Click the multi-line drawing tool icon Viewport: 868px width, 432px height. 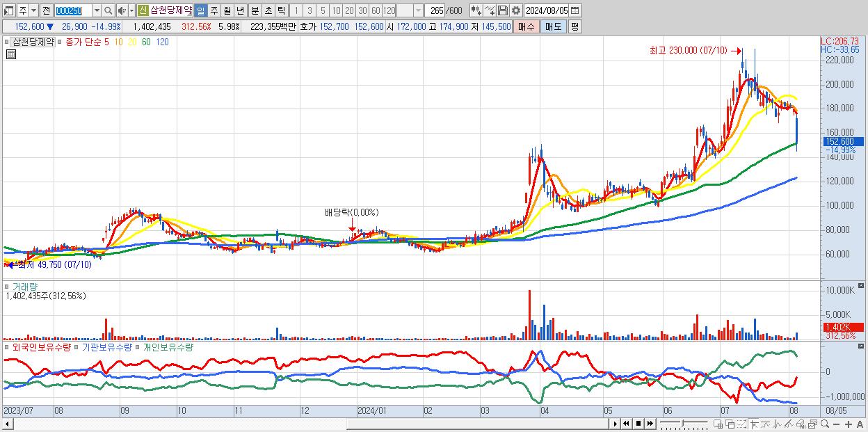(789, 424)
